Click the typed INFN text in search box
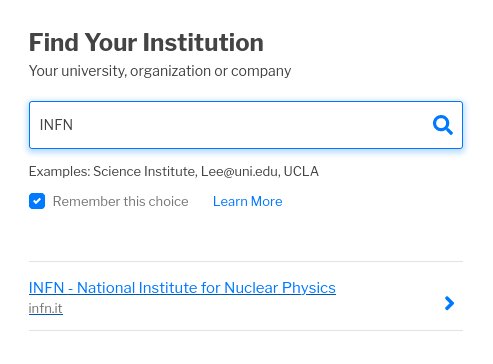Screen dimensions: 493x364 pos(56,125)
